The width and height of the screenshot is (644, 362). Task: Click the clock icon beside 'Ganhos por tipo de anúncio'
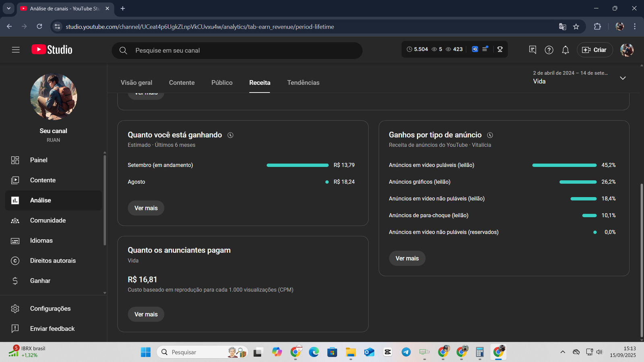coord(490,135)
